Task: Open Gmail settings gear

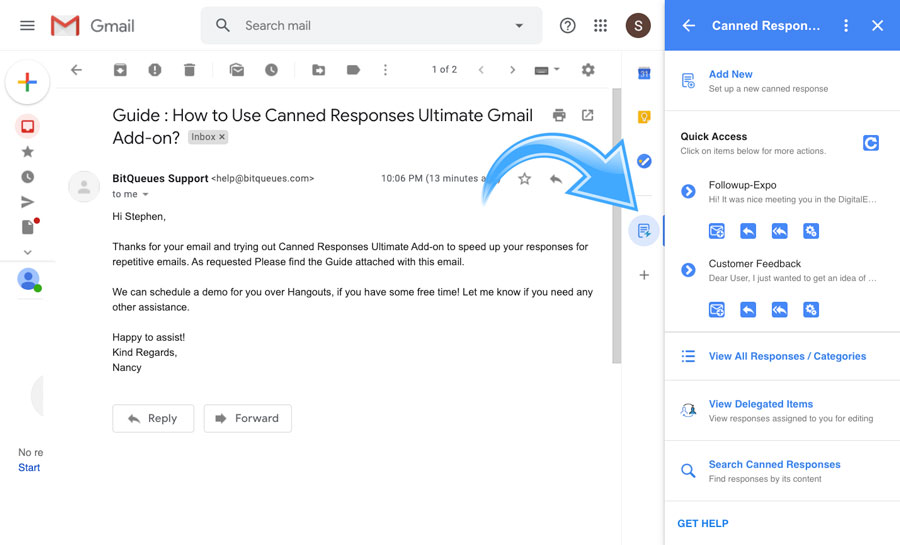Action: (x=588, y=70)
